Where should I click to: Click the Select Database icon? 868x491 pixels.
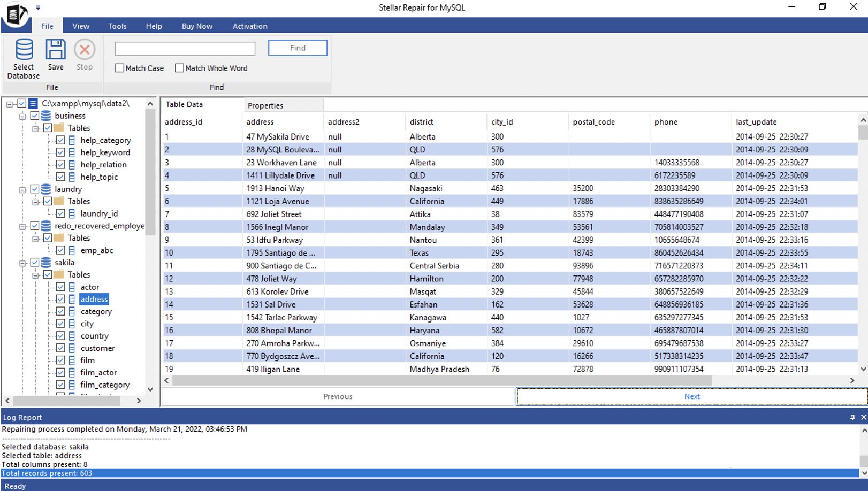click(23, 51)
